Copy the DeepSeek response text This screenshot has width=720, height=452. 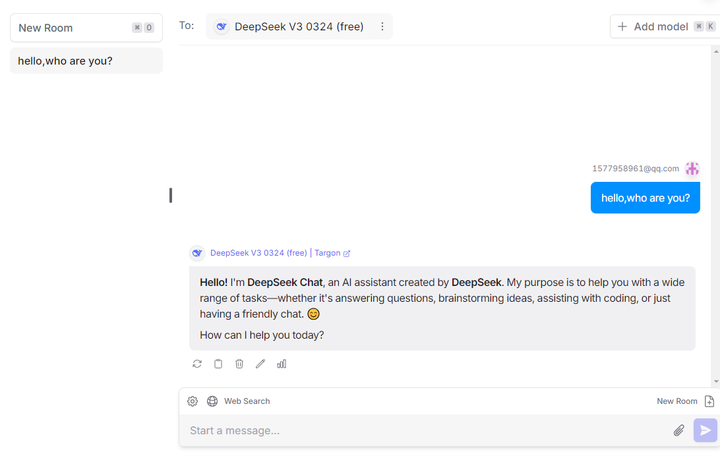point(218,364)
